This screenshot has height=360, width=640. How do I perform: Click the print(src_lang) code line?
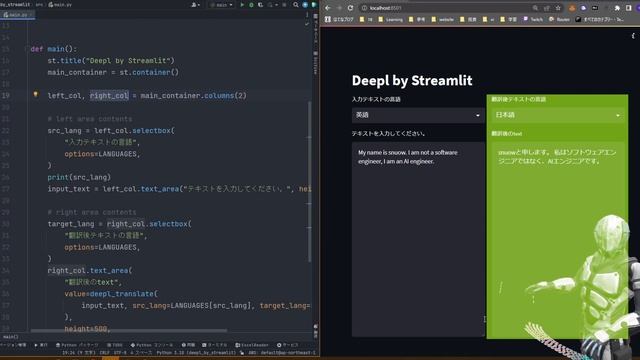[79, 177]
